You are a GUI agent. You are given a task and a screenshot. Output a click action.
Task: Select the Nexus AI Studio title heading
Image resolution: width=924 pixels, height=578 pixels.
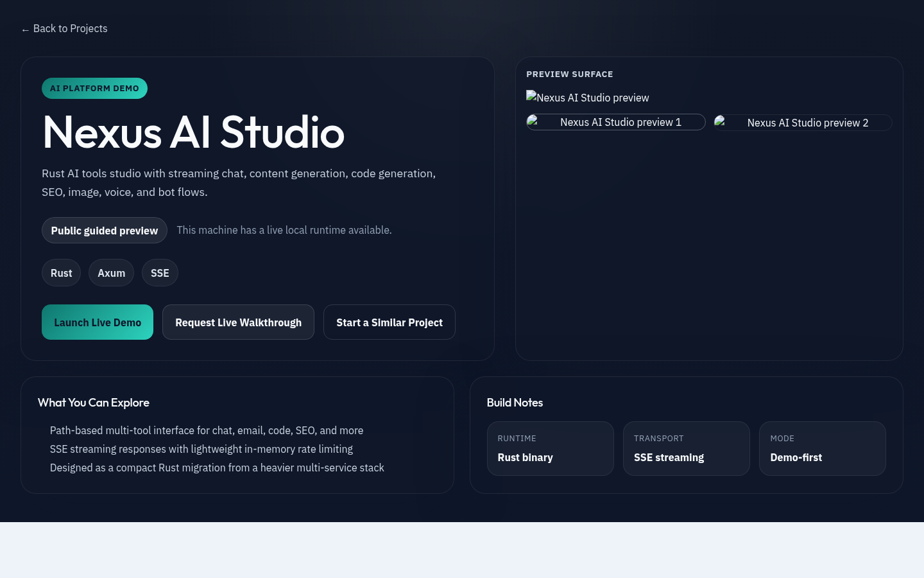tap(193, 133)
